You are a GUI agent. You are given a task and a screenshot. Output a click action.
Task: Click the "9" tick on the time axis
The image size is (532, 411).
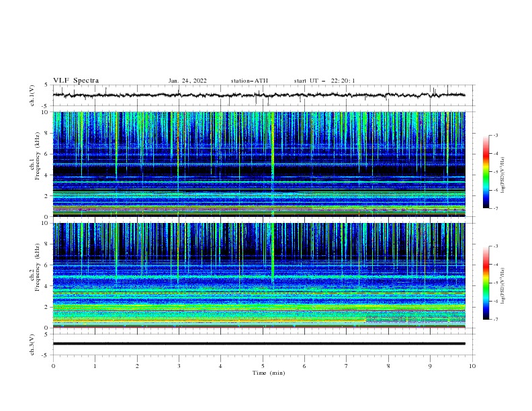click(x=430, y=366)
